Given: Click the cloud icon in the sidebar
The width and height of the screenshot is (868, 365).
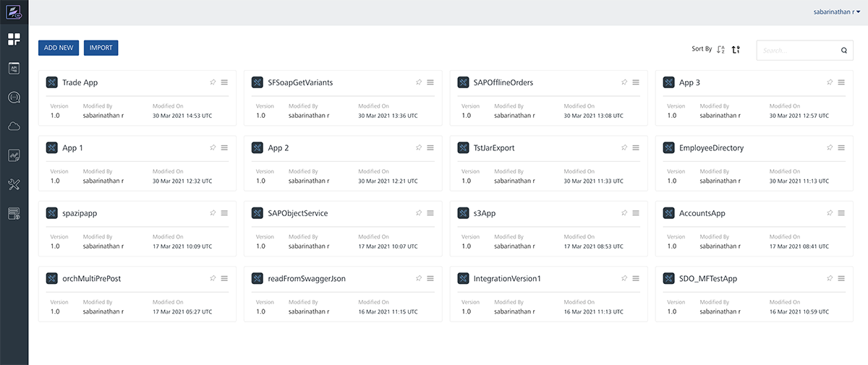Looking at the screenshot, I should [x=14, y=126].
